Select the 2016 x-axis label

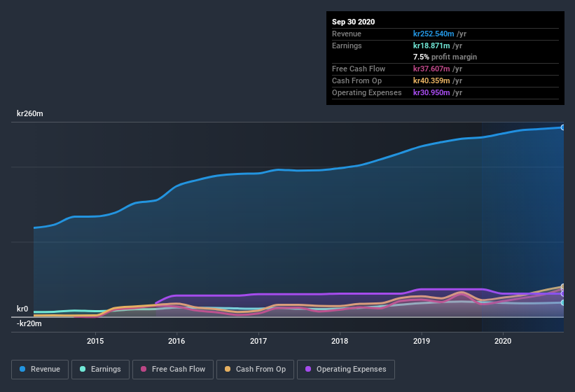(x=176, y=341)
